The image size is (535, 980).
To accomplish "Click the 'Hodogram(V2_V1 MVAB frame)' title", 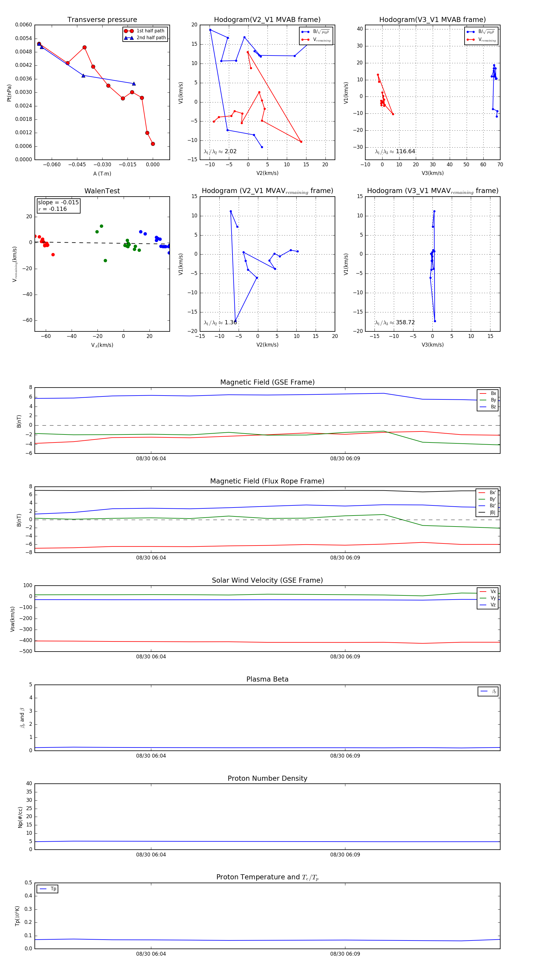I will pos(267,20).
